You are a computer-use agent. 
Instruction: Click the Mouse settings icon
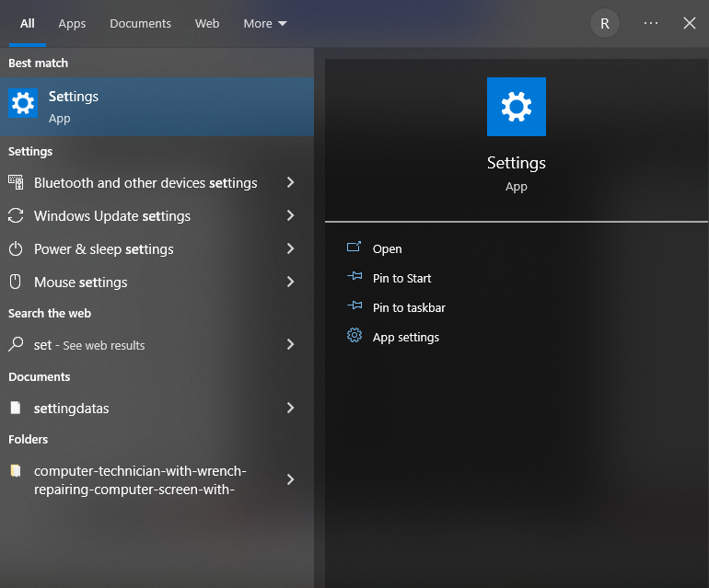16,282
